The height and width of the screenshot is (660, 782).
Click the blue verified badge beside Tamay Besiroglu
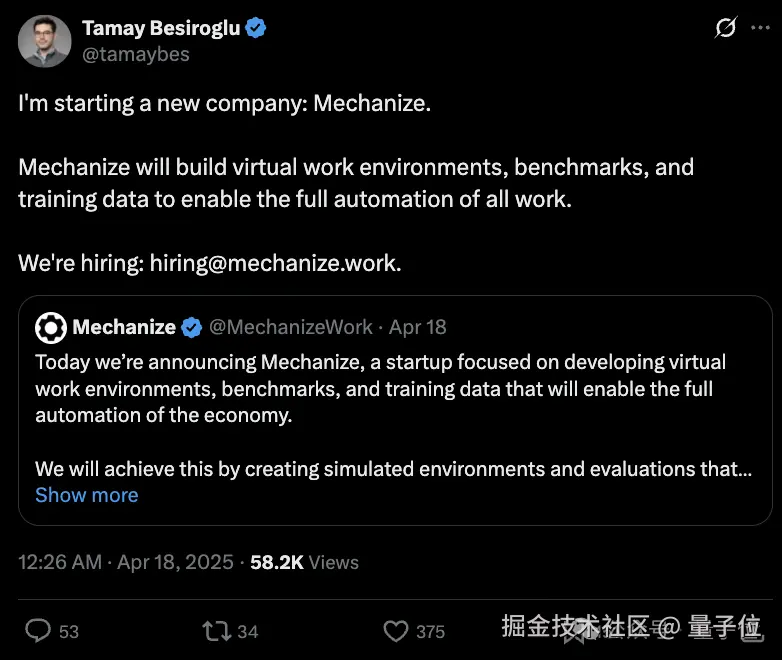point(256,28)
